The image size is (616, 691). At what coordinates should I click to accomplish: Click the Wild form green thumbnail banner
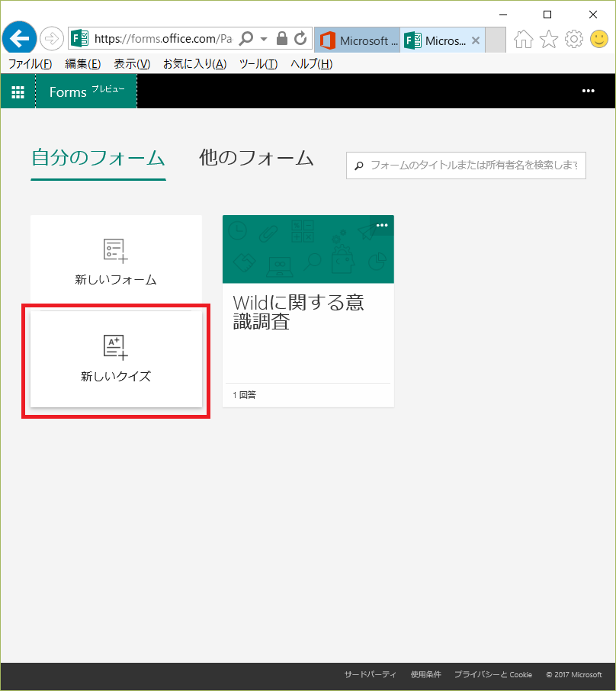(x=308, y=249)
